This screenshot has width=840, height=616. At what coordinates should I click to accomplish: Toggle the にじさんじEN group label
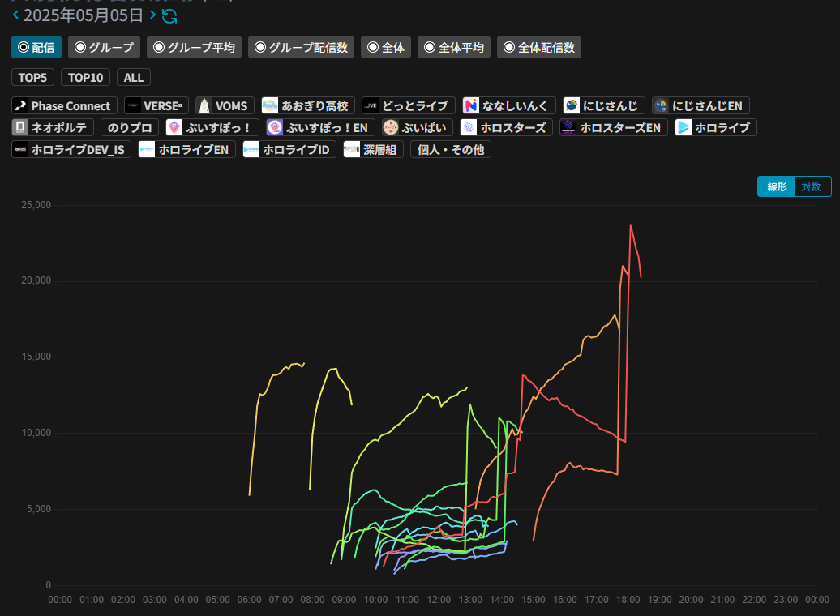tap(707, 105)
